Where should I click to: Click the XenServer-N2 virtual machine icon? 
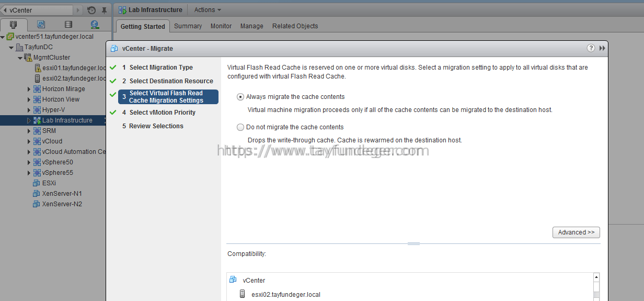click(37, 204)
